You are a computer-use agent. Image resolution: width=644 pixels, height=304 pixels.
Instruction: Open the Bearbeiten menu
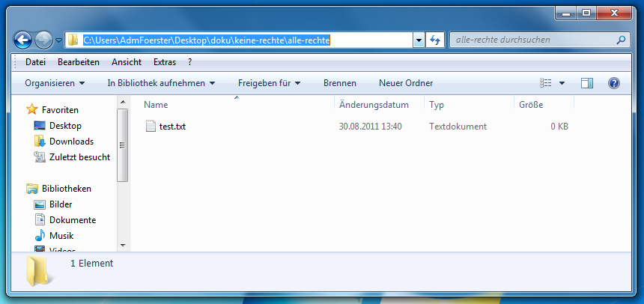pos(79,62)
